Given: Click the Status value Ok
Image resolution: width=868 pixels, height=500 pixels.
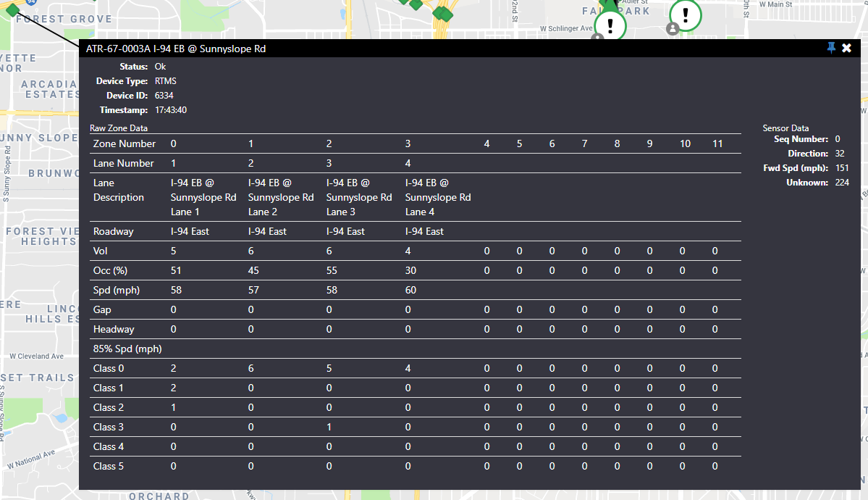Looking at the screenshot, I should [x=160, y=67].
